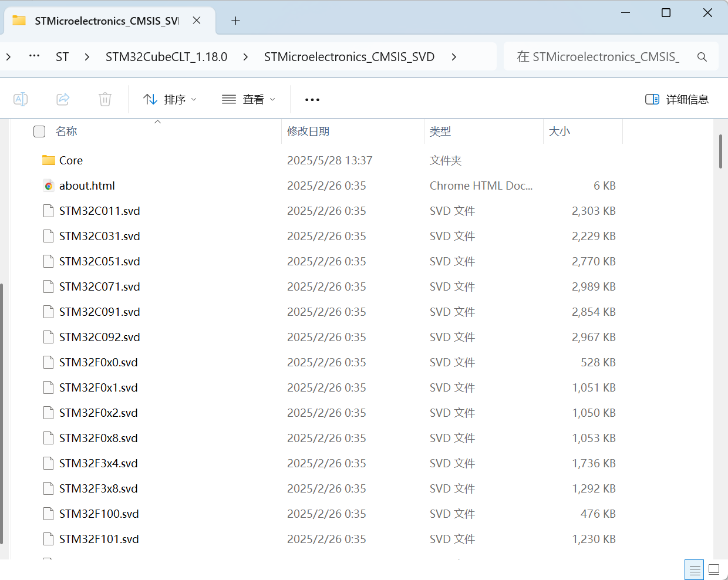Click the STM32C091.svd file icon
Viewport: 728px width, 580px height.
click(49, 312)
